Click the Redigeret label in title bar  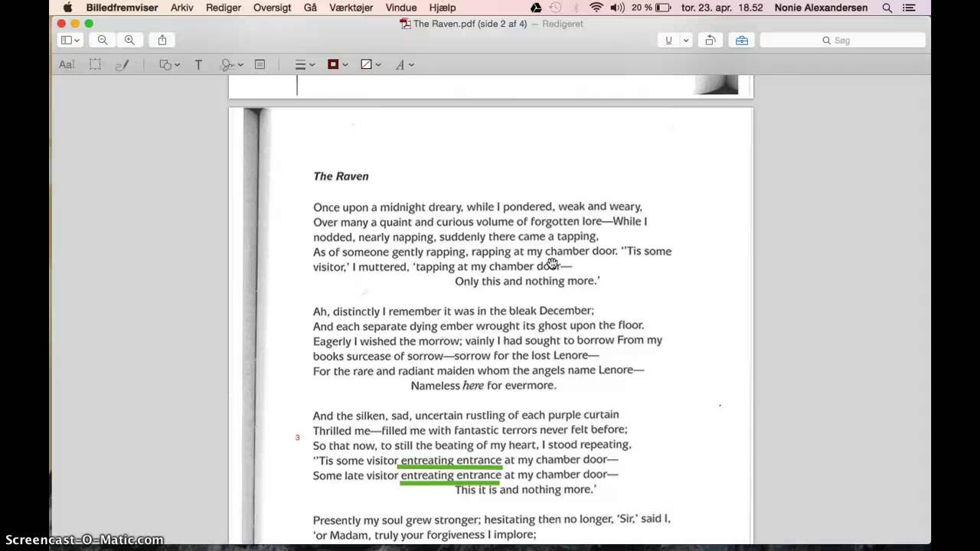click(x=563, y=24)
